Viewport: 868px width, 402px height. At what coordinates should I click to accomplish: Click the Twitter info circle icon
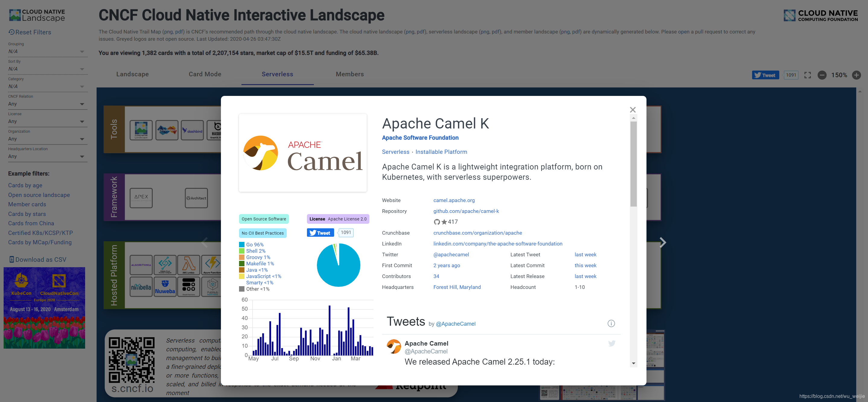tap(611, 324)
